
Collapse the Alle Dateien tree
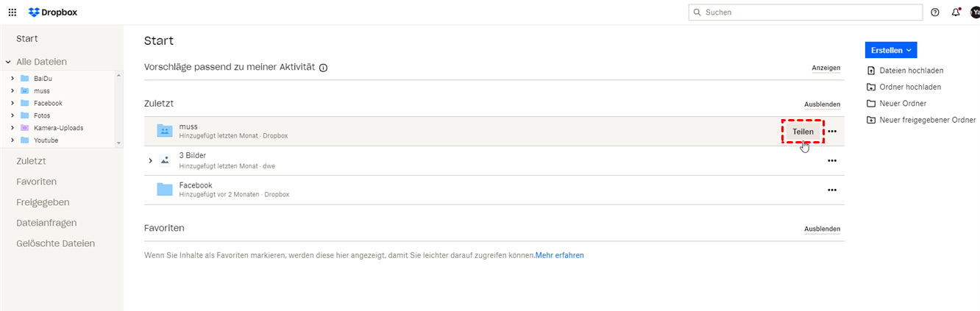pos(8,62)
